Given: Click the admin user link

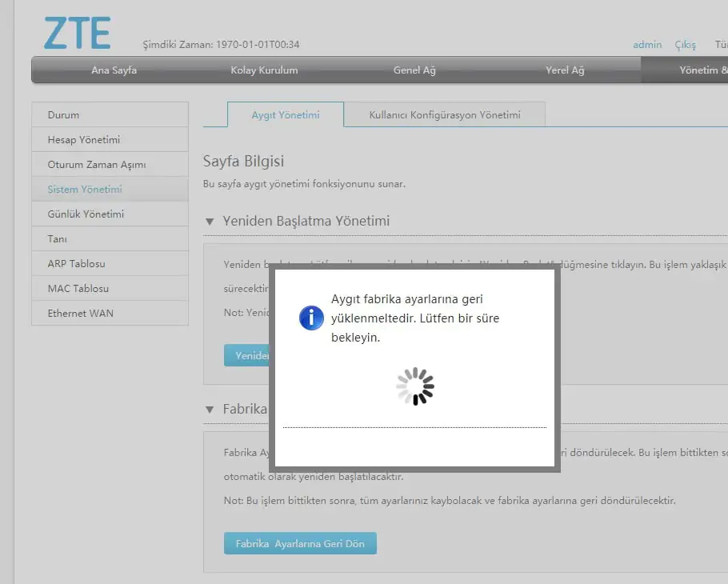Looking at the screenshot, I should [647, 45].
